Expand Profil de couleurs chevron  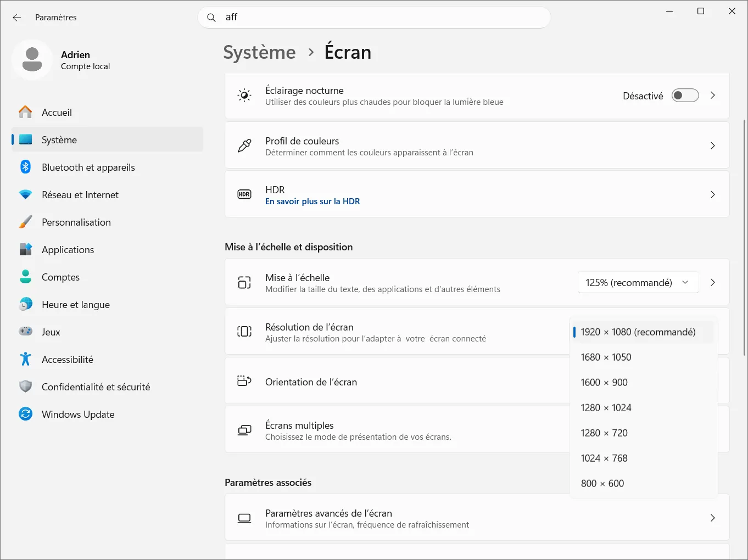(713, 145)
